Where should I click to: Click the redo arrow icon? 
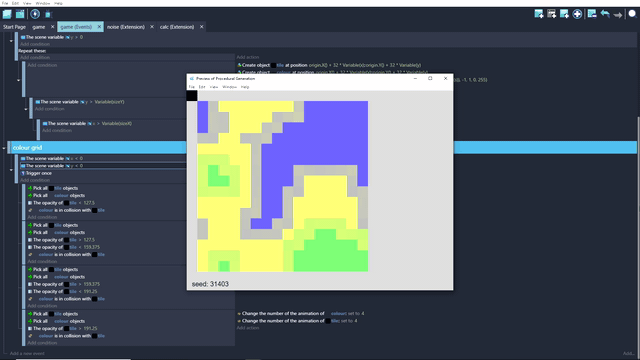tap(618, 15)
